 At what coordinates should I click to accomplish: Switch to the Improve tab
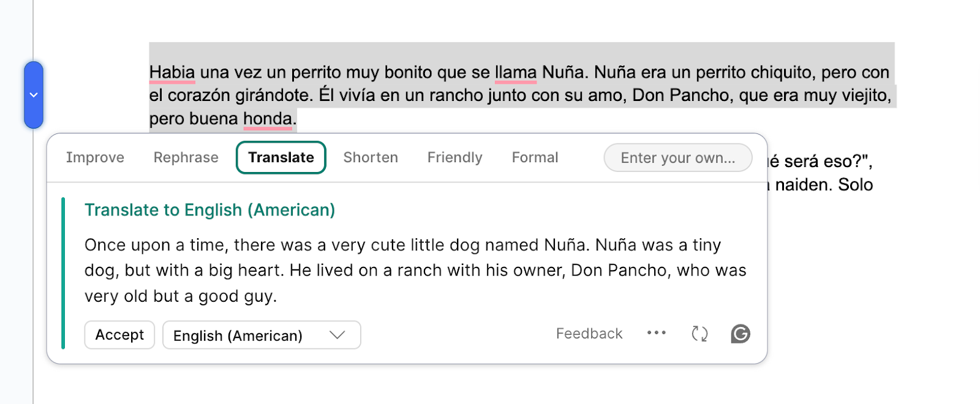95,157
